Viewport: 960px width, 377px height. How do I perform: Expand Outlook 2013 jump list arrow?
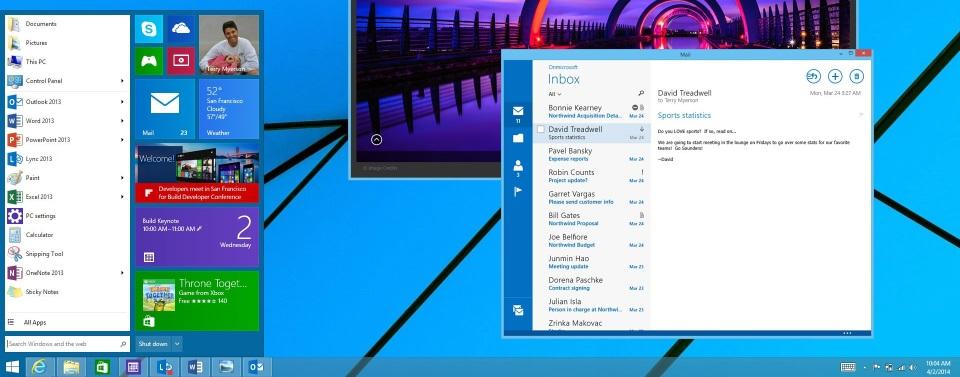coord(122,102)
